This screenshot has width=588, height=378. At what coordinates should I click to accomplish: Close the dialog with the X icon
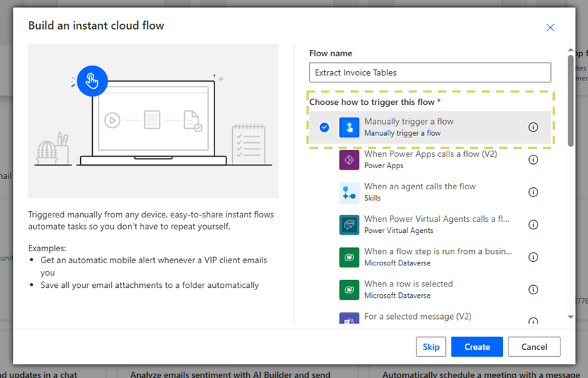click(x=550, y=27)
